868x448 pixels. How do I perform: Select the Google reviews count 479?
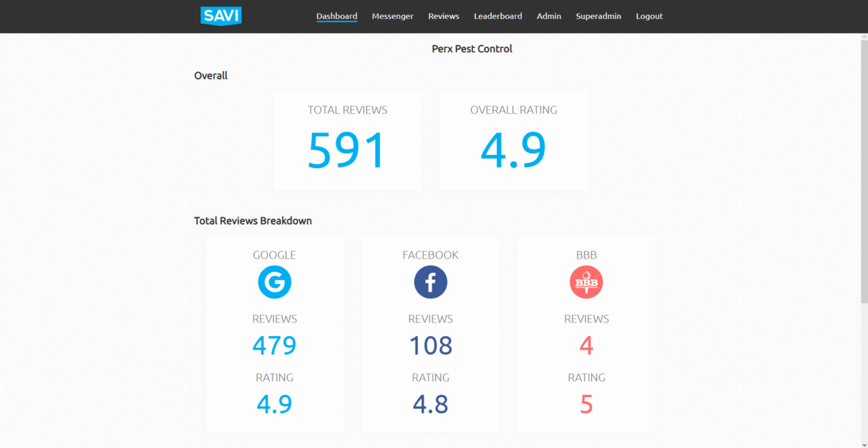(x=275, y=346)
